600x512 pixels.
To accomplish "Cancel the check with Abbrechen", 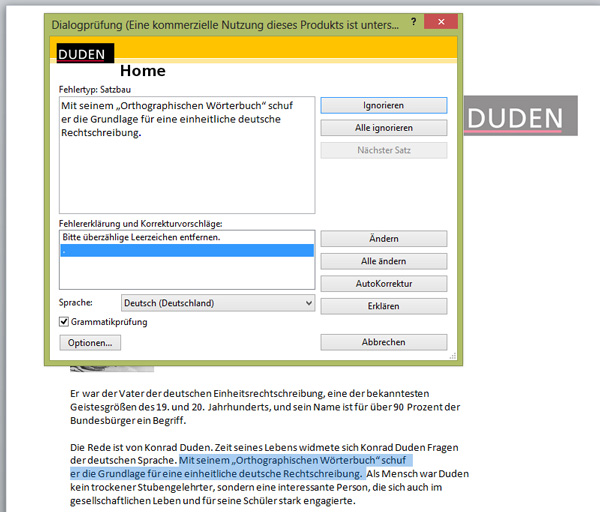I will pos(383,342).
